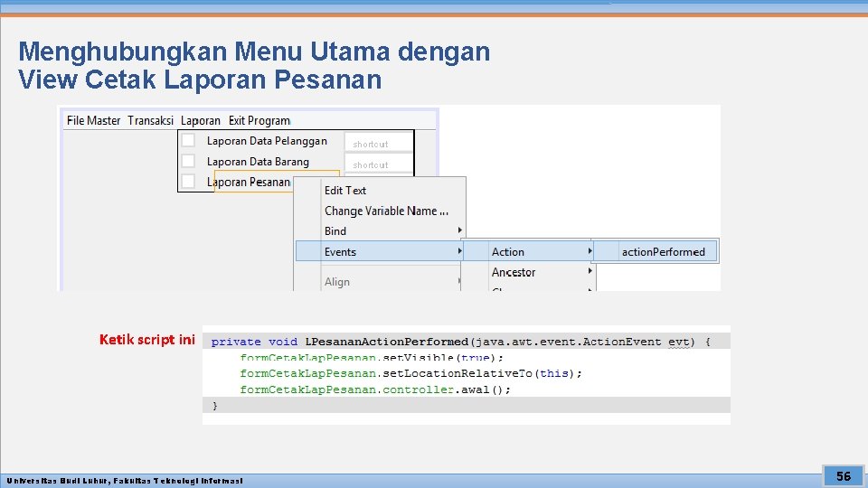Select Laporan Data Pelanggan menu item
868x488 pixels.
pos(267,141)
